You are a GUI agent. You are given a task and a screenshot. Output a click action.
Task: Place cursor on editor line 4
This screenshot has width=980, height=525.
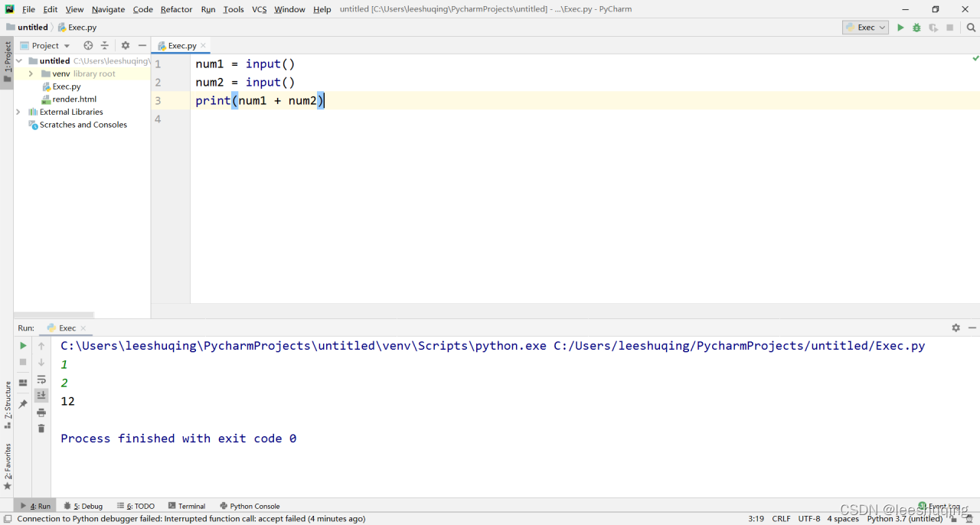585,119
